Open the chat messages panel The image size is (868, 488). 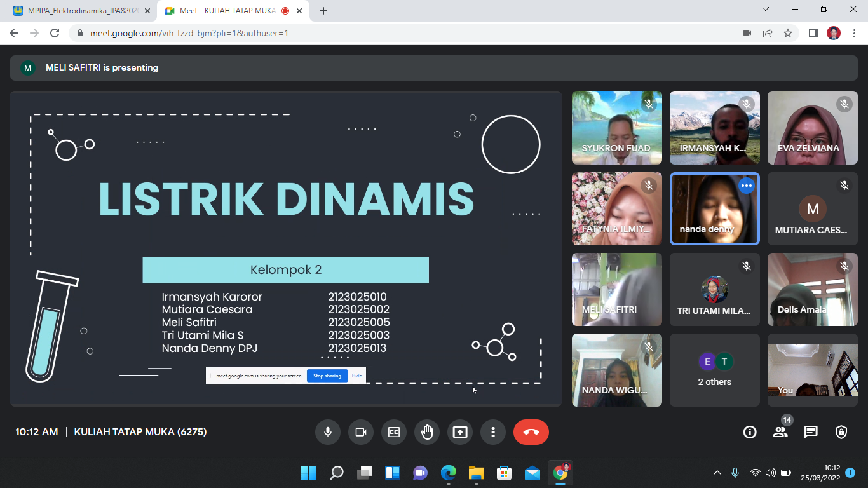tap(811, 432)
